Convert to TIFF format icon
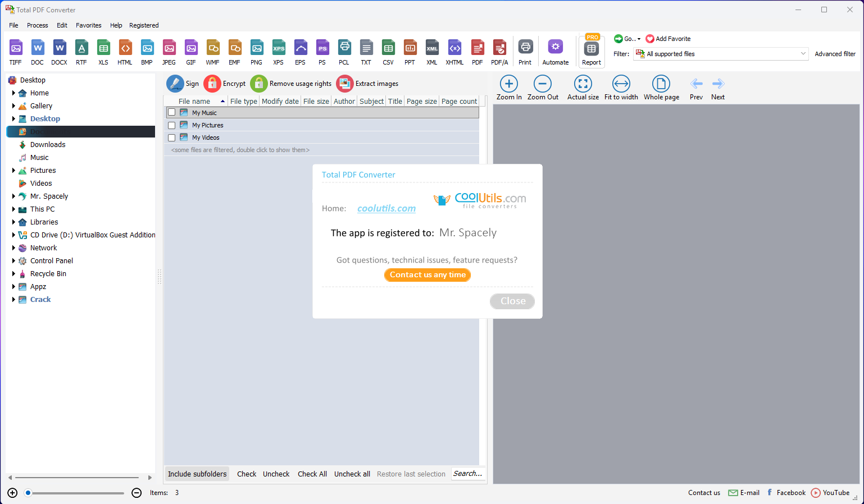 click(x=16, y=52)
